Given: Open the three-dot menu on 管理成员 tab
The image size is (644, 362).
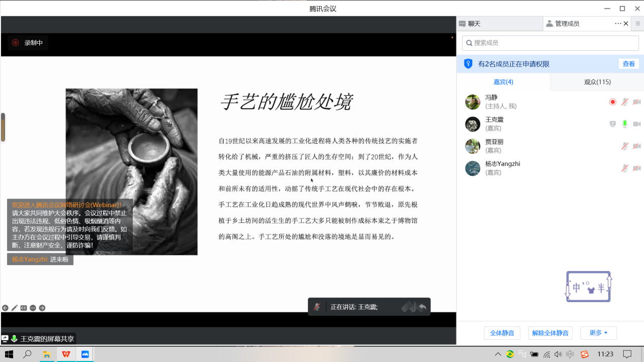Looking at the screenshot, I should coord(618,23).
